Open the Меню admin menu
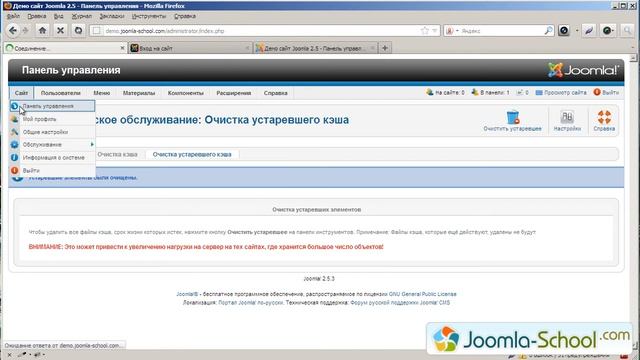 (x=102, y=93)
